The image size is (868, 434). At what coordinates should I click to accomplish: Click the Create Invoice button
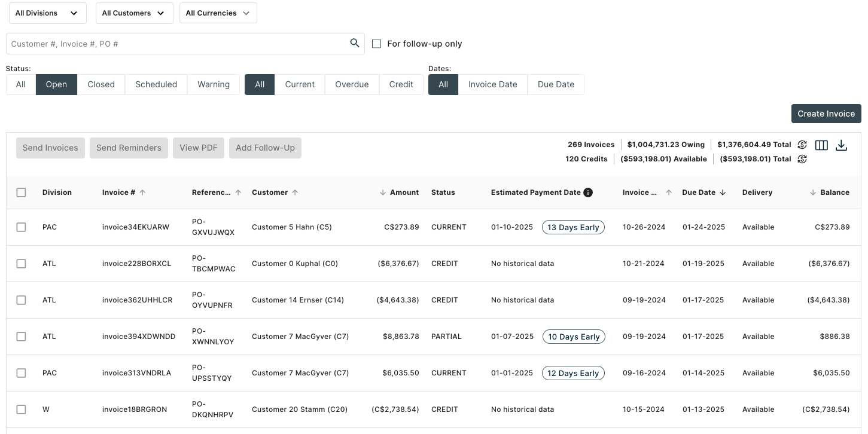pyautogui.click(x=826, y=114)
